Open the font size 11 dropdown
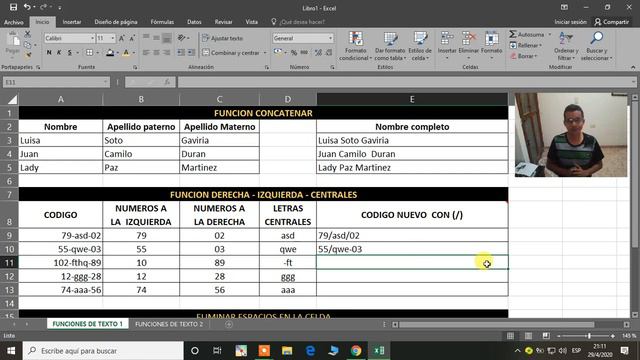640x360 pixels. coord(113,38)
